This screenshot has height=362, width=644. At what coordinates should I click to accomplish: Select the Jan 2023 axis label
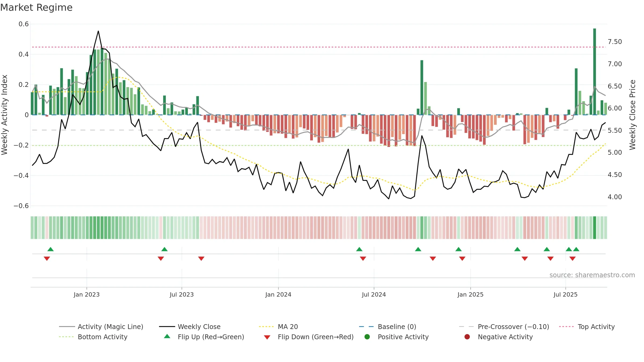87,294
